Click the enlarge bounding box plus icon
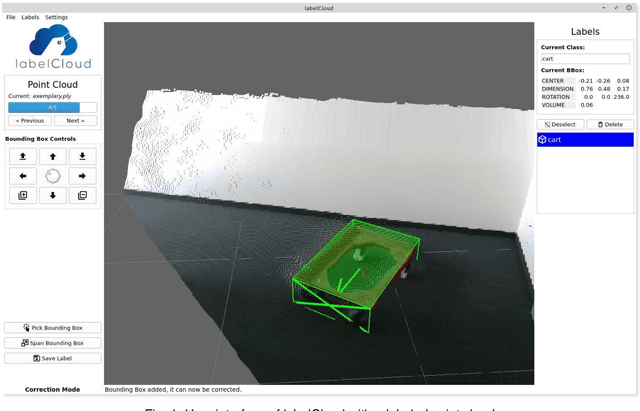The image size is (640, 411). coord(22,196)
